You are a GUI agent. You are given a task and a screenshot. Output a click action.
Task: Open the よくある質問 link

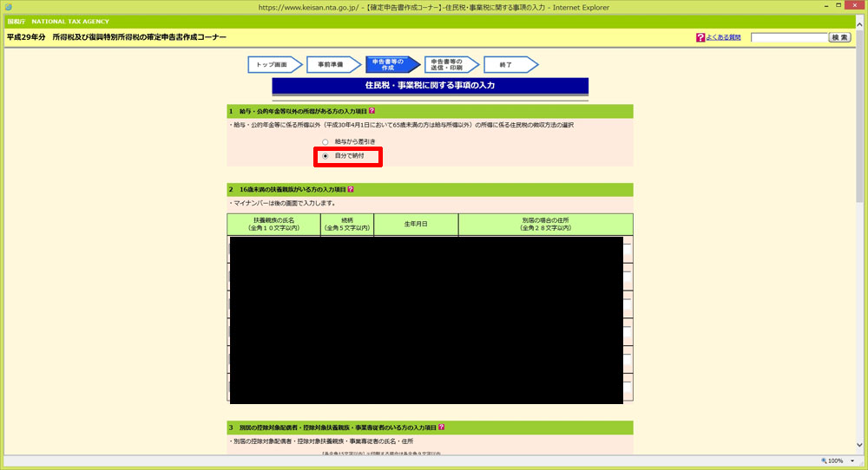coord(723,37)
